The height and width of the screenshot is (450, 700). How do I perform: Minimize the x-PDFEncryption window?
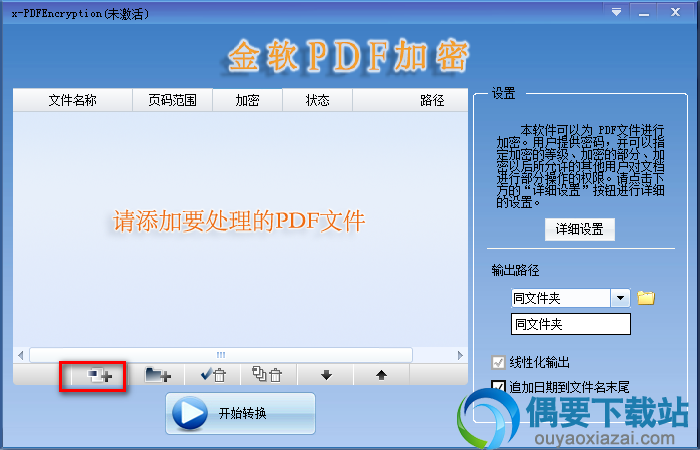pos(644,12)
